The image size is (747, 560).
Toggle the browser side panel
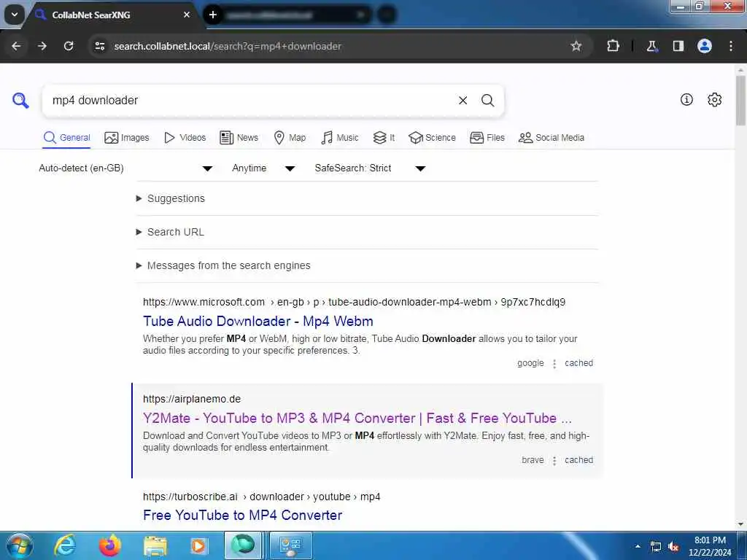point(678,46)
